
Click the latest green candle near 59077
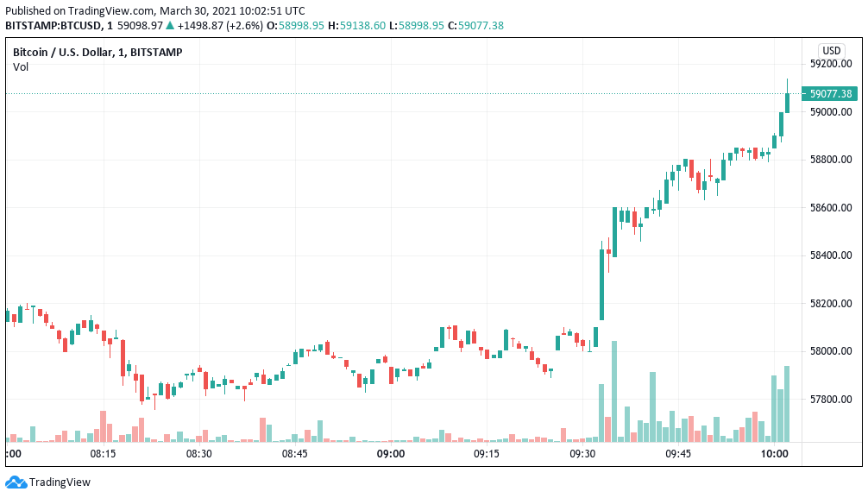click(787, 102)
